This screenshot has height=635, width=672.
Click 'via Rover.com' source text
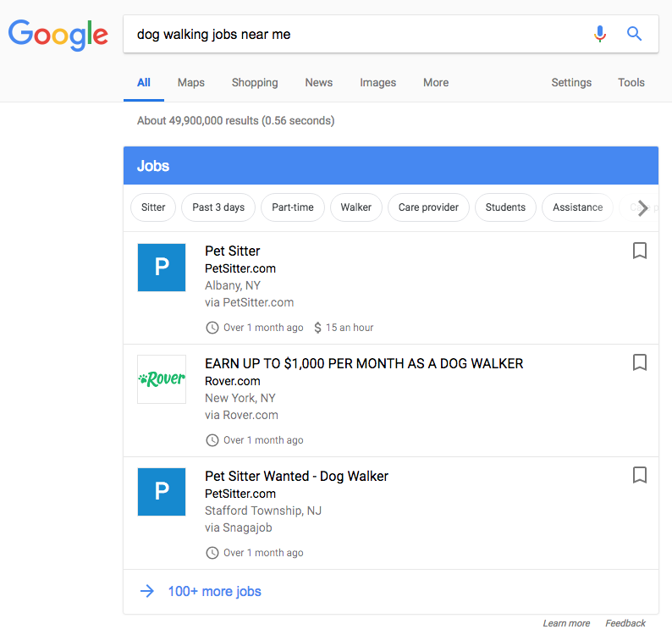241,415
